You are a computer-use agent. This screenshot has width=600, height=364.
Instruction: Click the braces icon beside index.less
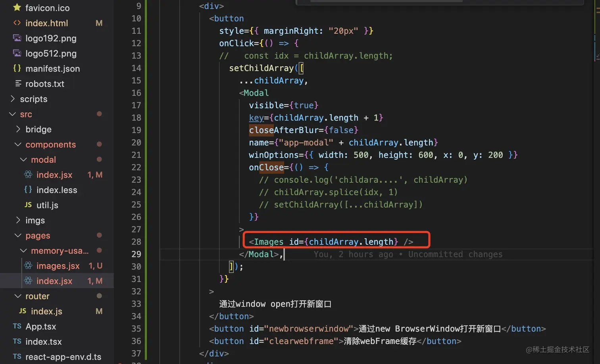point(28,190)
